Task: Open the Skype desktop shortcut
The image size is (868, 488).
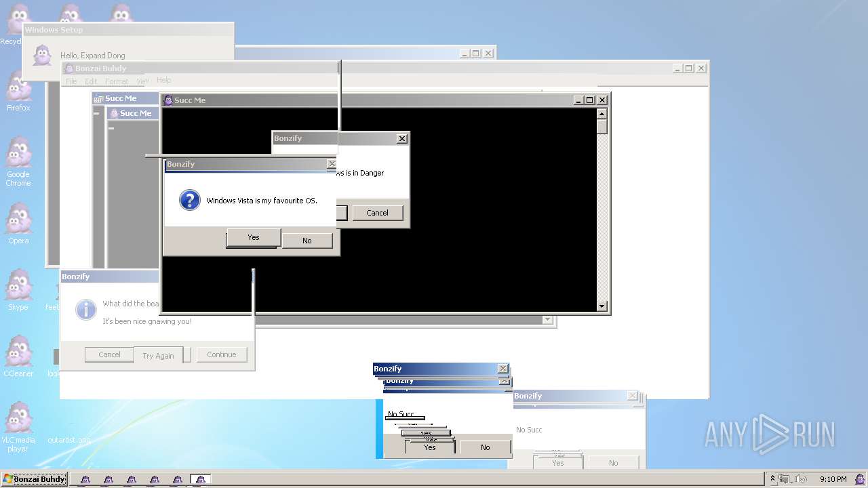Action: [18, 290]
